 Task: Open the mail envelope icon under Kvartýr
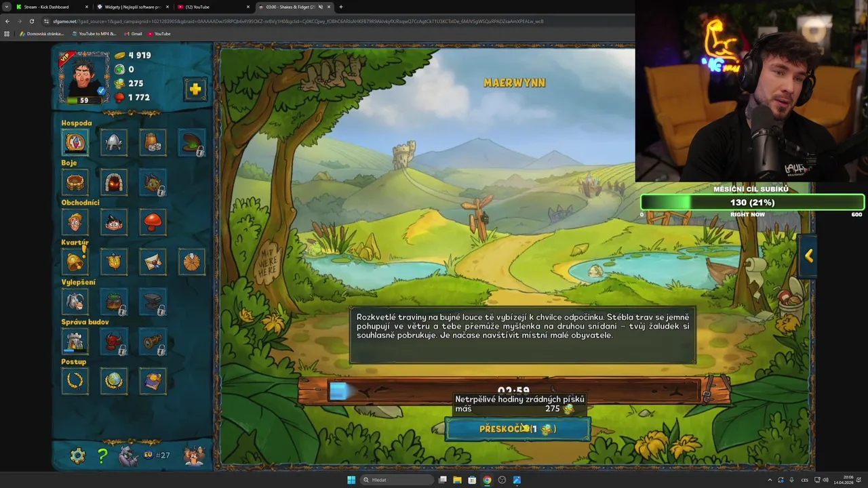tap(153, 262)
